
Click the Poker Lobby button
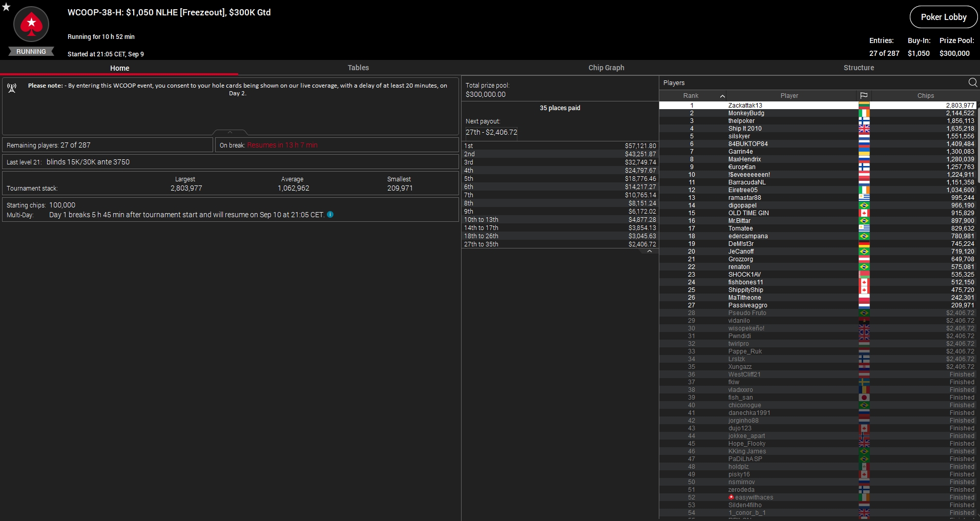pos(944,17)
